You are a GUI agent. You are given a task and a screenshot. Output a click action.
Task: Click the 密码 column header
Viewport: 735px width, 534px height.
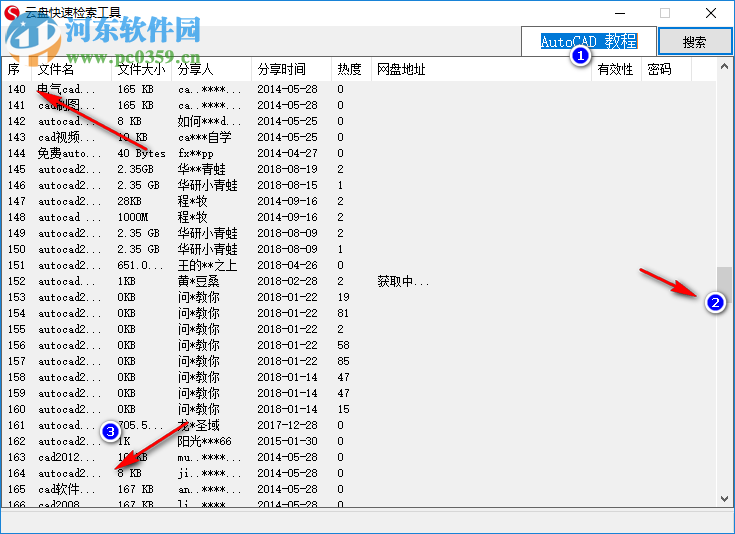[667, 69]
